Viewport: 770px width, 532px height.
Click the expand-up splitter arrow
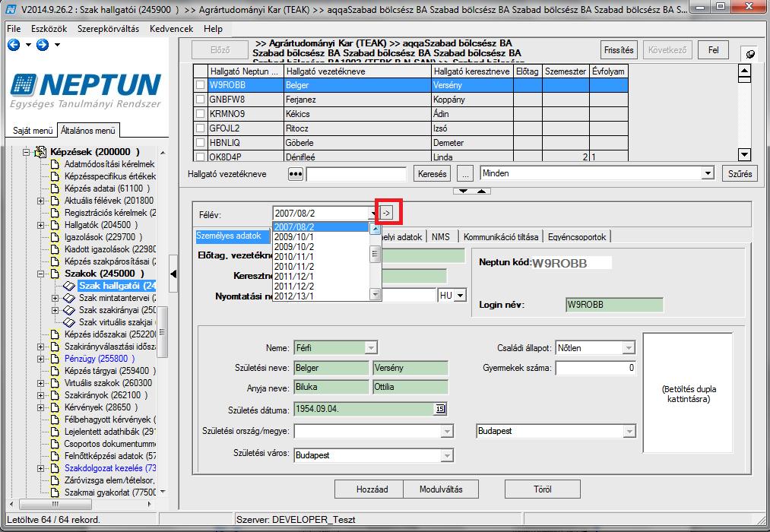point(481,191)
